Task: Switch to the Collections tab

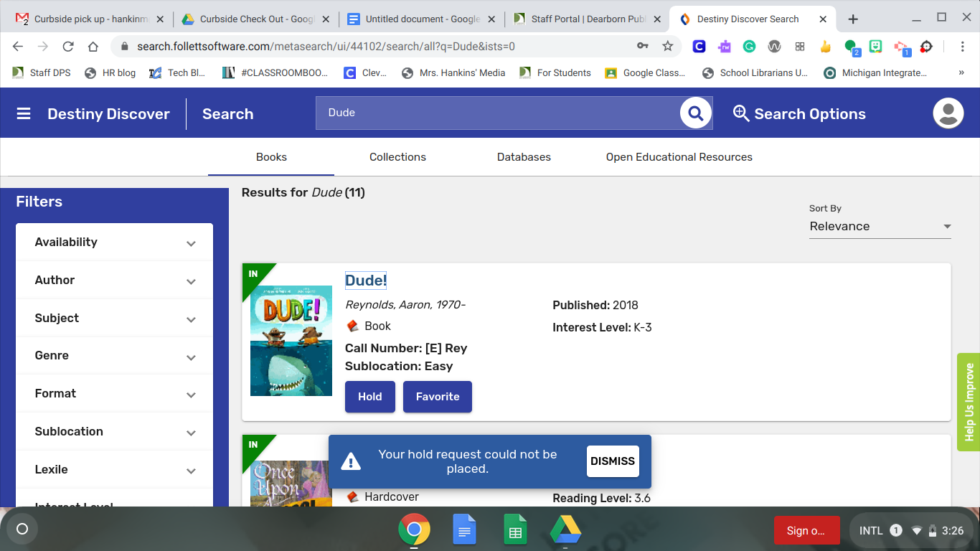Action: click(397, 157)
